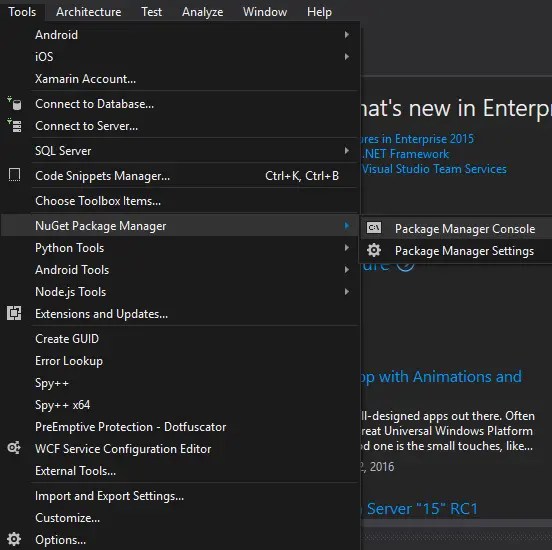Click the WCF Service Configuration Editor icon
The height and width of the screenshot is (550, 552).
(14, 448)
